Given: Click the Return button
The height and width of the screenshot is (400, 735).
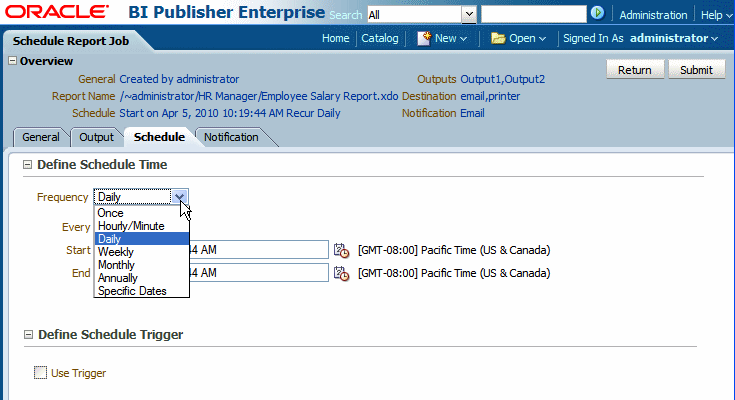Looking at the screenshot, I should point(635,69).
